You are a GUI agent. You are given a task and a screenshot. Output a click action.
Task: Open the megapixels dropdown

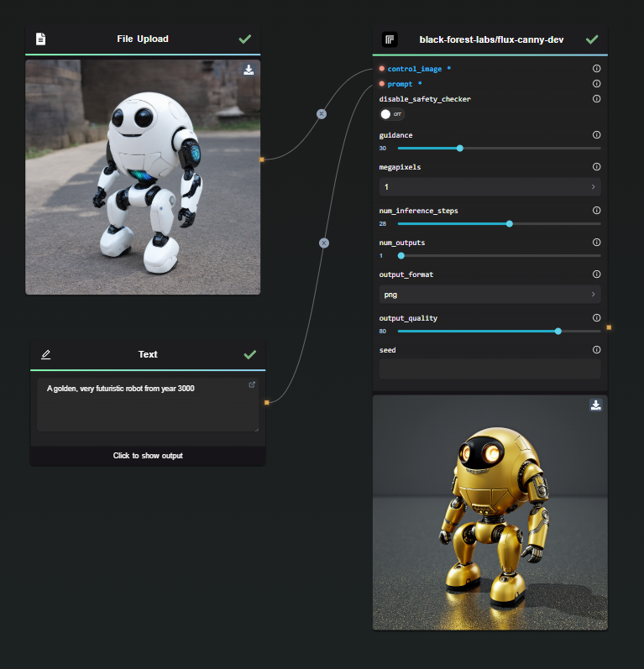(490, 187)
